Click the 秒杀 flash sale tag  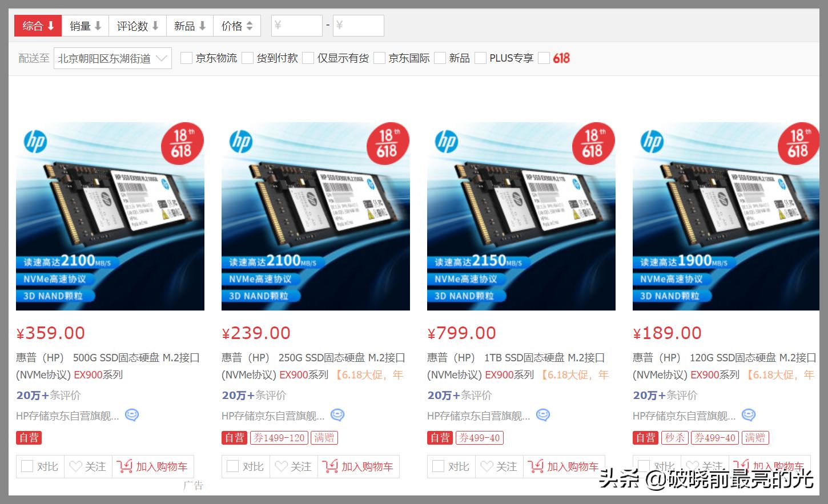(x=675, y=438)
